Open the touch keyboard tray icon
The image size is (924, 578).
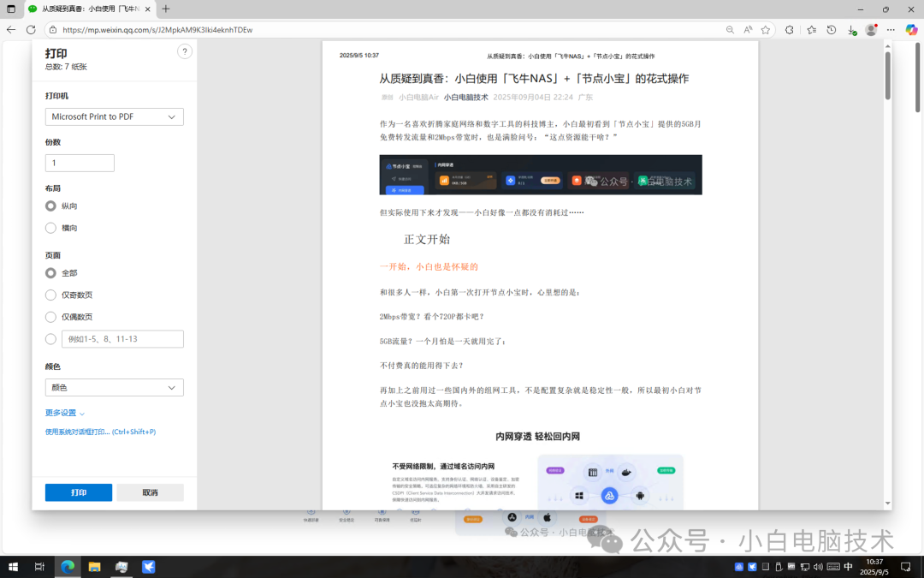coord(833,567)
